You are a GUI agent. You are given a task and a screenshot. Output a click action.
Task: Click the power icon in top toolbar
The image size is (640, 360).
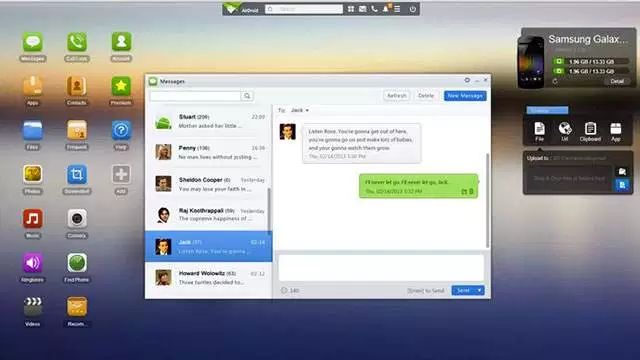click(413, 9)
